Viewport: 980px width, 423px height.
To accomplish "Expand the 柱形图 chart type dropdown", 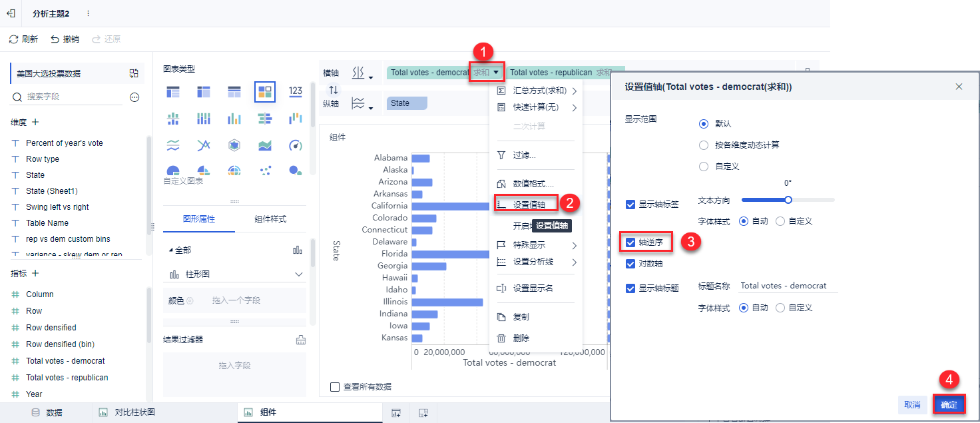I will coord(298,274).
